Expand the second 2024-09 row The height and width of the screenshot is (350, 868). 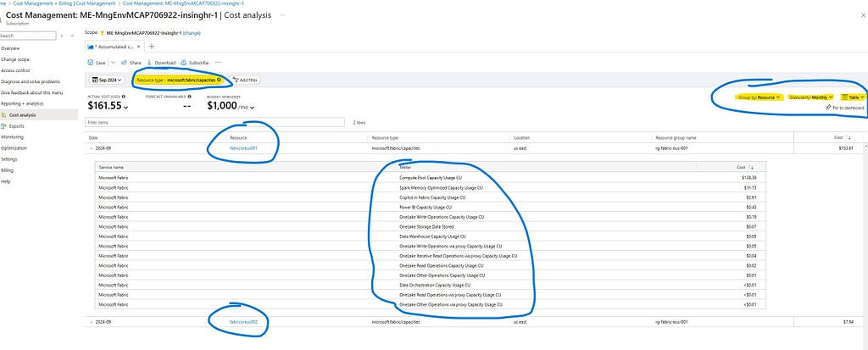point(91,321)
